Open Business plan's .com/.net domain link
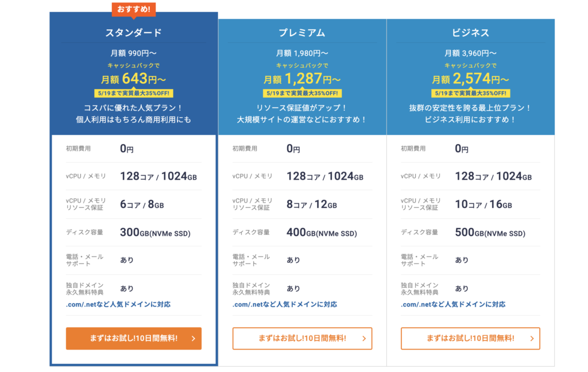The height and width of the screenshot is (372, 588). 453,304
